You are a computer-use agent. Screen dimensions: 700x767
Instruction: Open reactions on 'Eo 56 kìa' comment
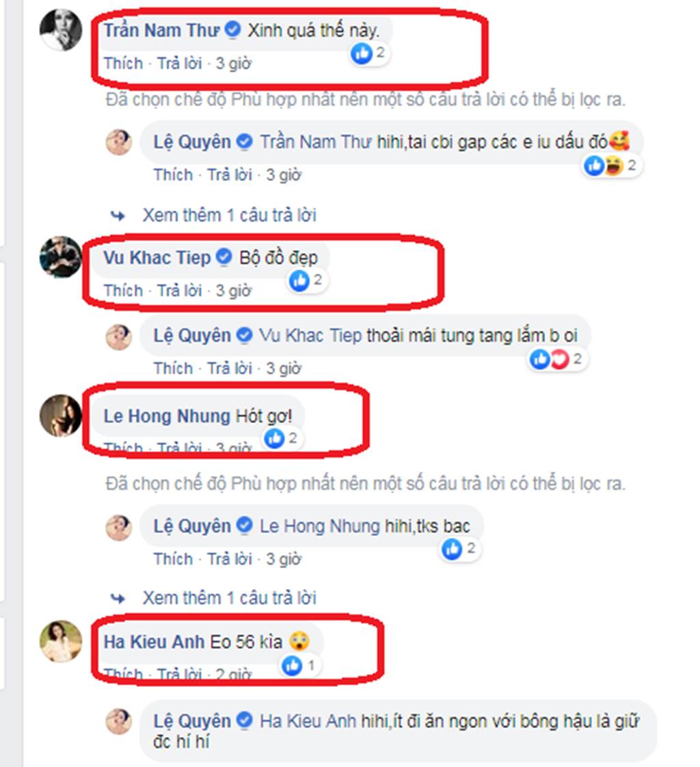point(299,666)
